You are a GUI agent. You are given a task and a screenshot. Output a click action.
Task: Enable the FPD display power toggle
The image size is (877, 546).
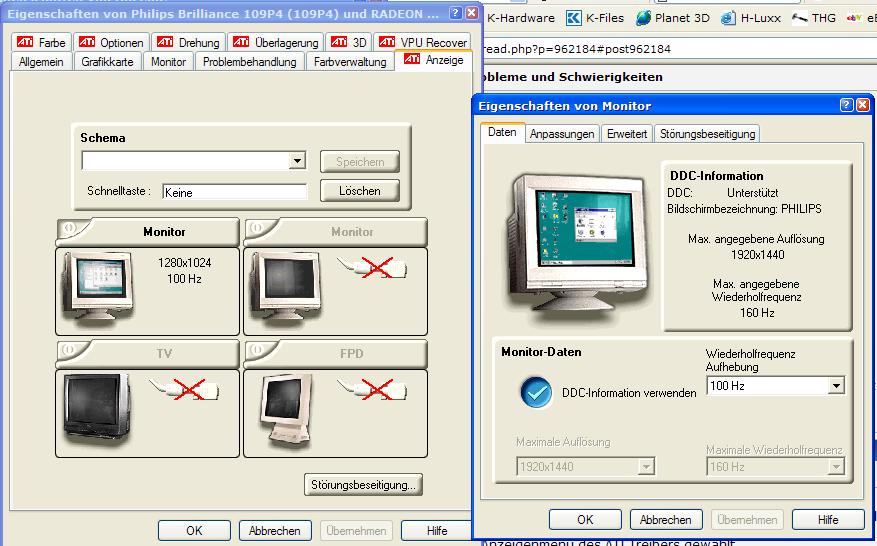257,350
